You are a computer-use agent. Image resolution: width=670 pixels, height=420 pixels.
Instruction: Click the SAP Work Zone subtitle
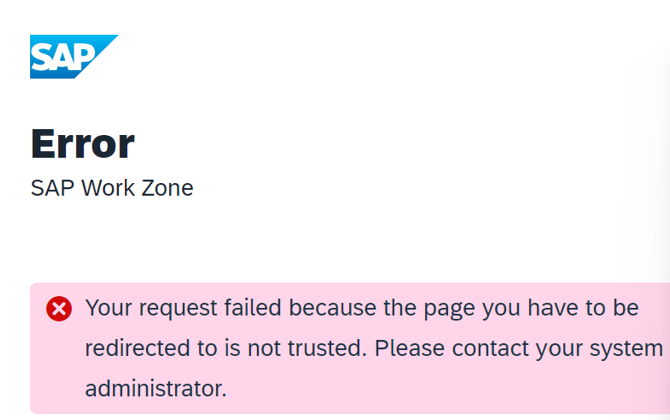pyautogui.click(x=112, y=188)
